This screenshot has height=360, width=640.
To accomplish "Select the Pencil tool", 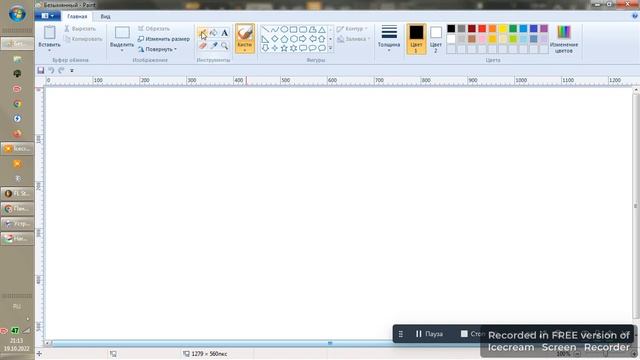I will click(x=202, y=33).
